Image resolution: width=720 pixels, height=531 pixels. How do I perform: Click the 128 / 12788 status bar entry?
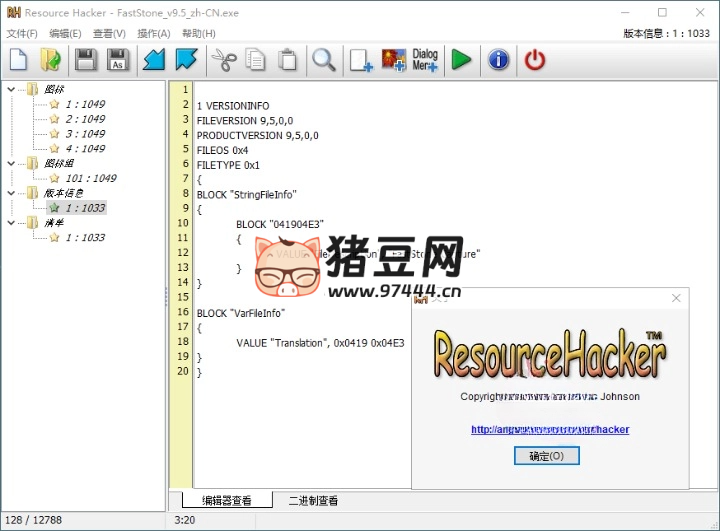click(33, 520)
